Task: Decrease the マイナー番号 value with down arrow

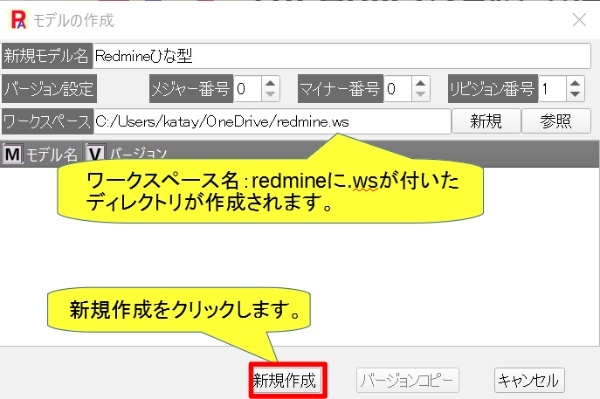Action: tap(421, 94)
